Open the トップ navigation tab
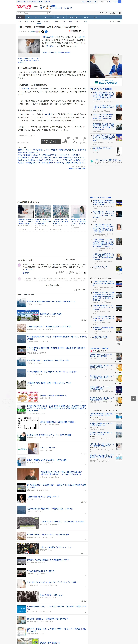 point(20,17)
